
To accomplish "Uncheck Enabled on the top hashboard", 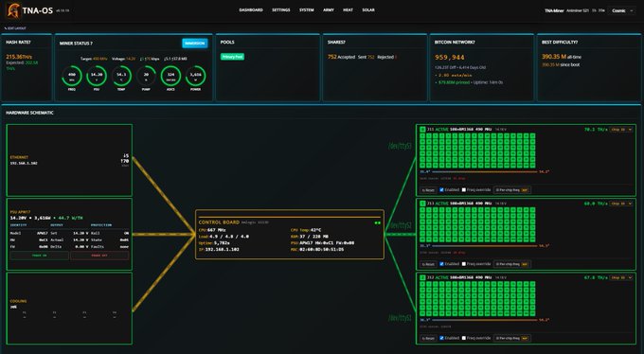I will click(x=442, y=190).
